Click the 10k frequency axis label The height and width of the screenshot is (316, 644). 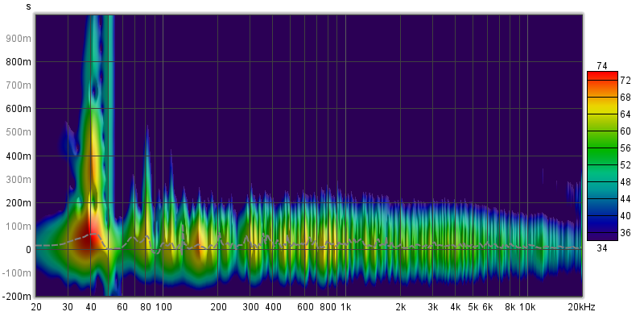coord(527,307)
